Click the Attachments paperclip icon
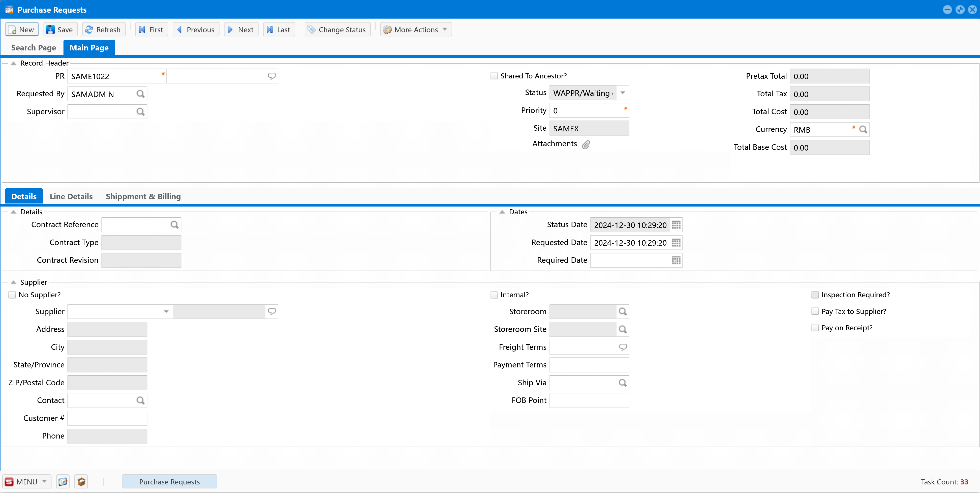This screenshot has height=493, width=980. tap(586, 144)
